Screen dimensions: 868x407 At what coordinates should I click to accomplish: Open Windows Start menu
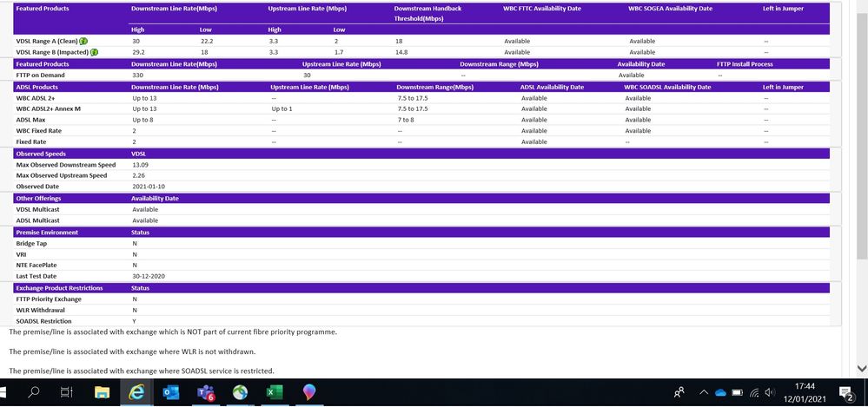tap(7, 392)
